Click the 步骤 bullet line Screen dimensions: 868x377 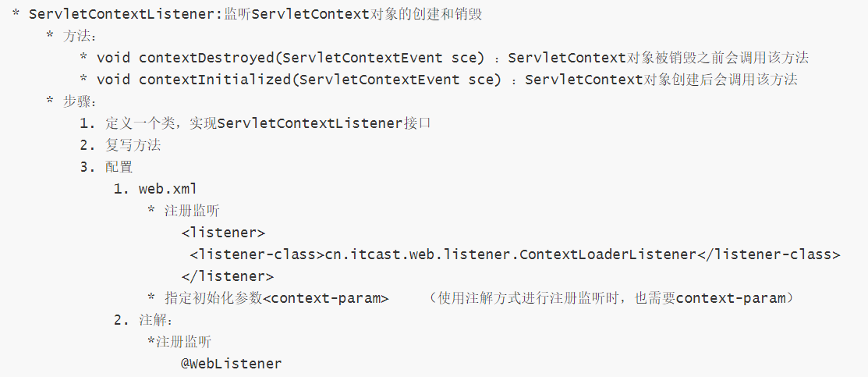pos(72,101)
